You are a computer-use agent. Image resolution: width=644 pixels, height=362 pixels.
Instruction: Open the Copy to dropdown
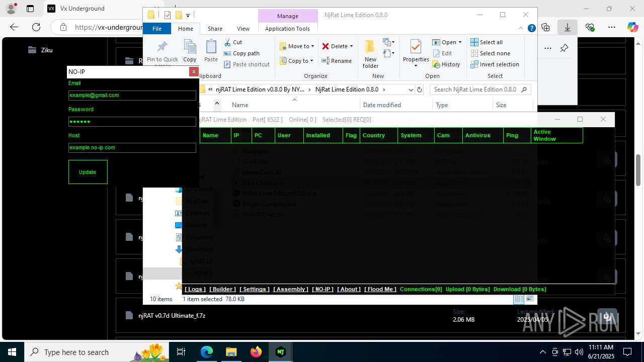click(x=297, y=61)
